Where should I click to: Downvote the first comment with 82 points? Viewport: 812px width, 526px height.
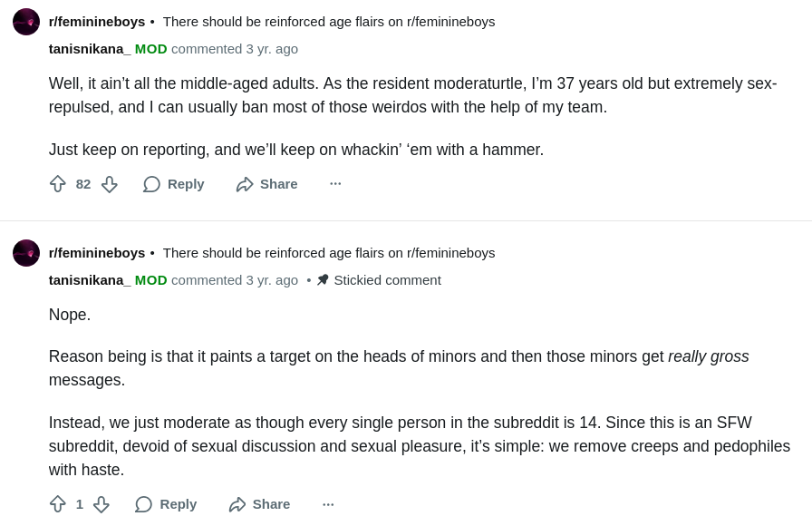109,184
